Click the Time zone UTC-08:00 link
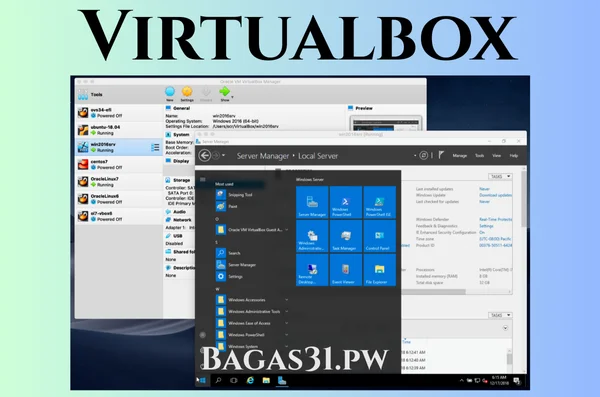Image resolution: width=600 pixels, height=397 pixels. pyautogui.click(x=496, y=239)
